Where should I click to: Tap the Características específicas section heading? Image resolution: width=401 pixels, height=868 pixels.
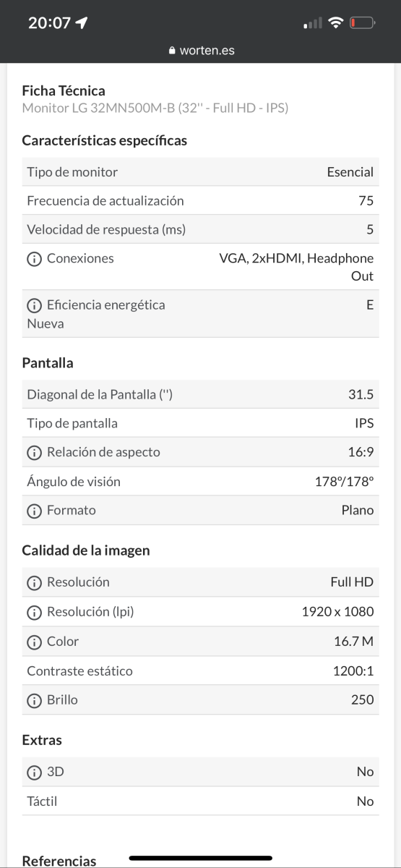(105, 140)
